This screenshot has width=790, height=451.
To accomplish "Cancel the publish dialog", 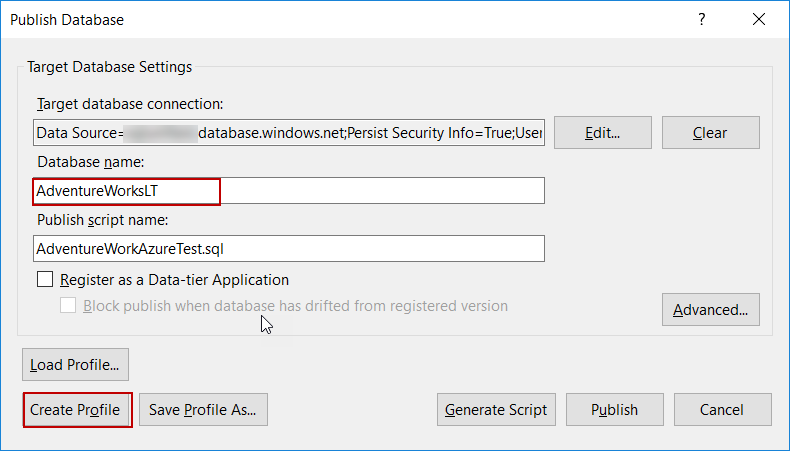I will click(722, 409).
